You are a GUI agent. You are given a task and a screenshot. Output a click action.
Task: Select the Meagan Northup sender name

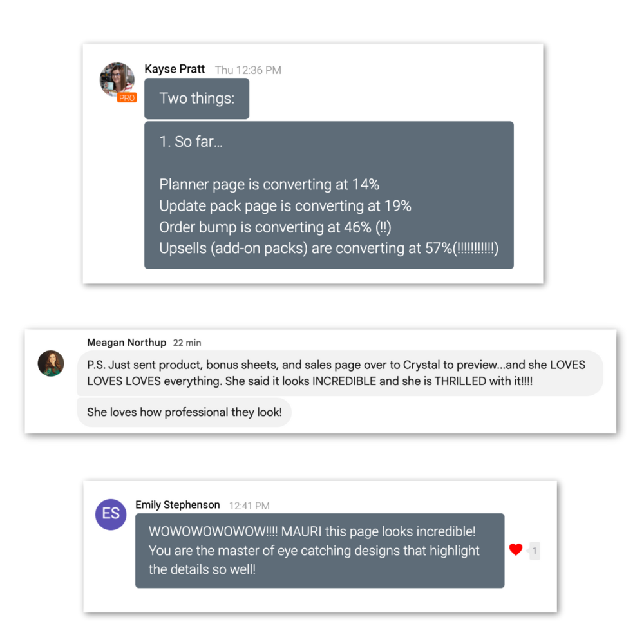point(126,343)
